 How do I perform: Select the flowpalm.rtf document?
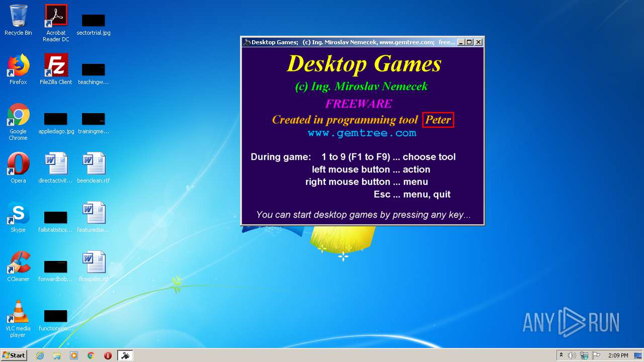tap(94, 266)
